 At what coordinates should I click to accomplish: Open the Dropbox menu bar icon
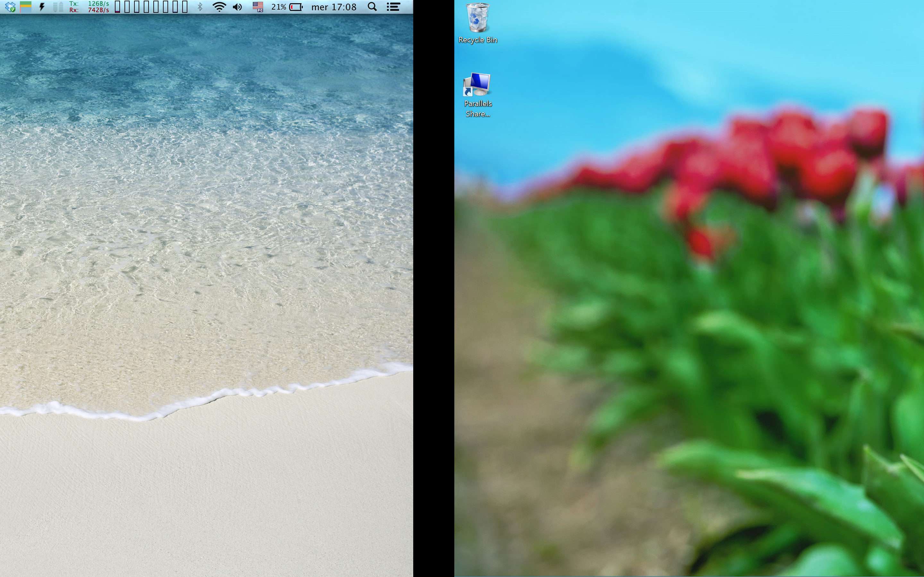tap(10, 7)
